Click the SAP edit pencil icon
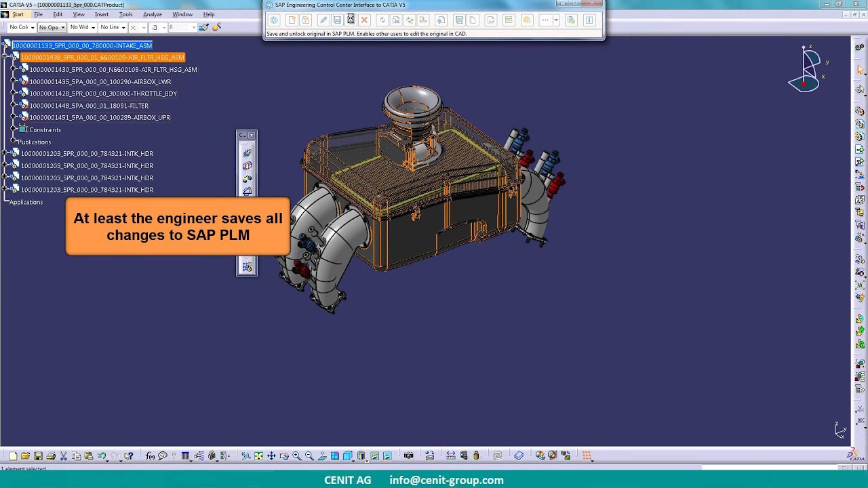Viewport: 868px width, 488px height. (x=323, y=20)
